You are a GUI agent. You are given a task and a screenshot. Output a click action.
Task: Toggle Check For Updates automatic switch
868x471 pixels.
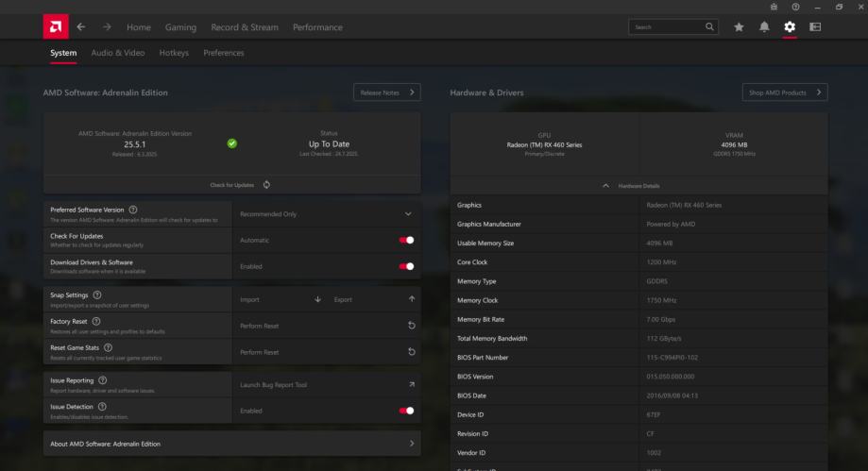click(x=406, y=240)
